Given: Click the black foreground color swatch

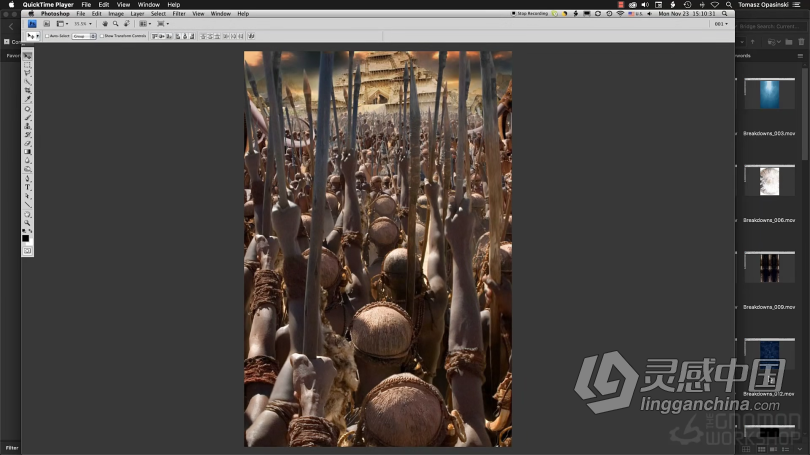Looking at the screenshot, I should click(26, 239).
